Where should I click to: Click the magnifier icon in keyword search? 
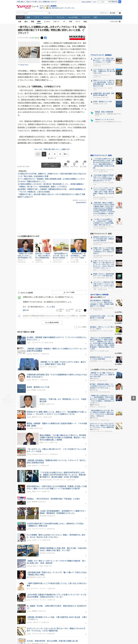(x=49, y=13)
